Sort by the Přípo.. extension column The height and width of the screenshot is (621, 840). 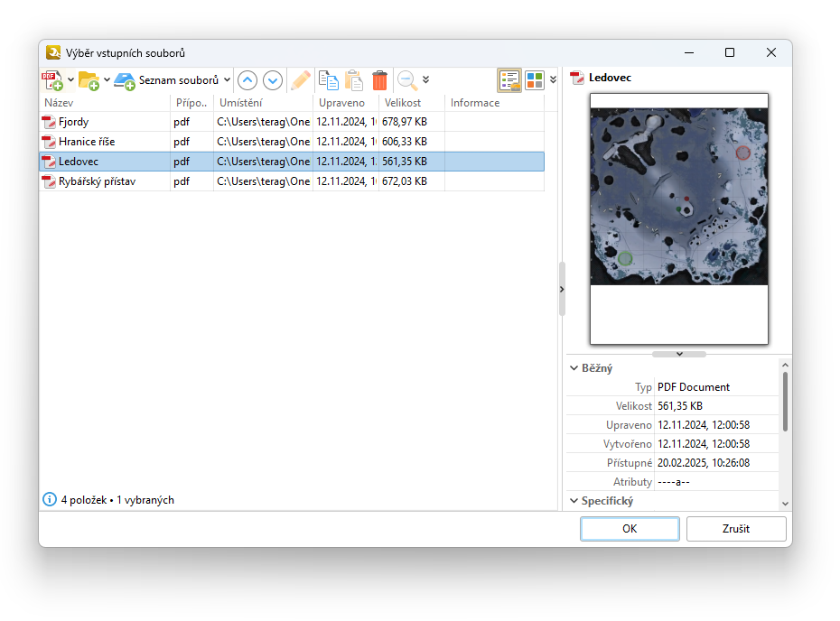(191, 103)
